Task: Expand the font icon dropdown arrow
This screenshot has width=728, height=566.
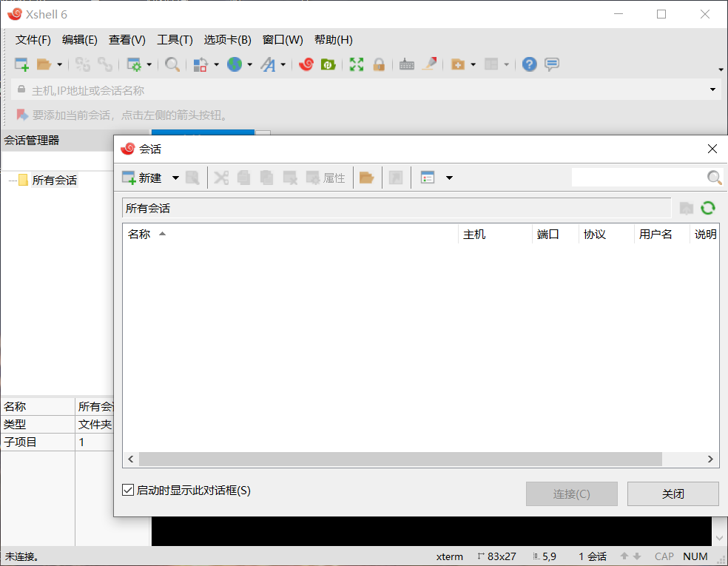Action: tap(283, 64)
